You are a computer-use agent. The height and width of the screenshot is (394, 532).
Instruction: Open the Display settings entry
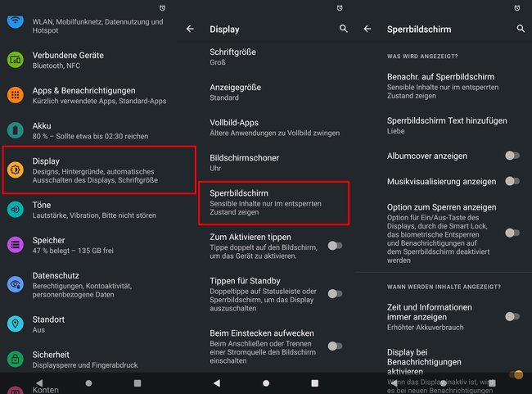tap(99, 170)
